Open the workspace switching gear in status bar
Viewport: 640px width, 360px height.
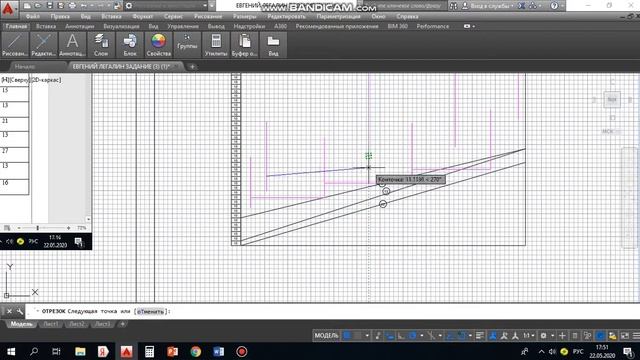[x=544, y=336]
